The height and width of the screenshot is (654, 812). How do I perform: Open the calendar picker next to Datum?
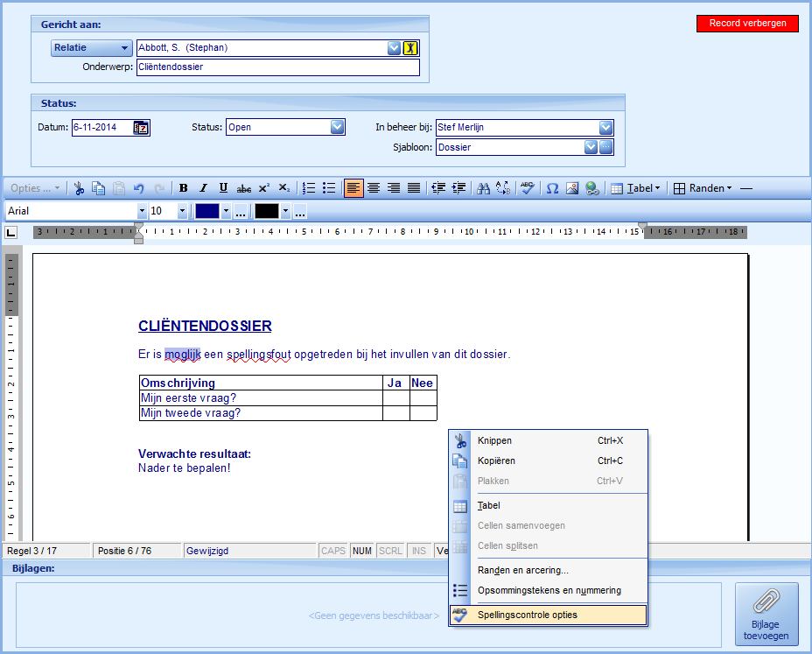tap(141, 128)
